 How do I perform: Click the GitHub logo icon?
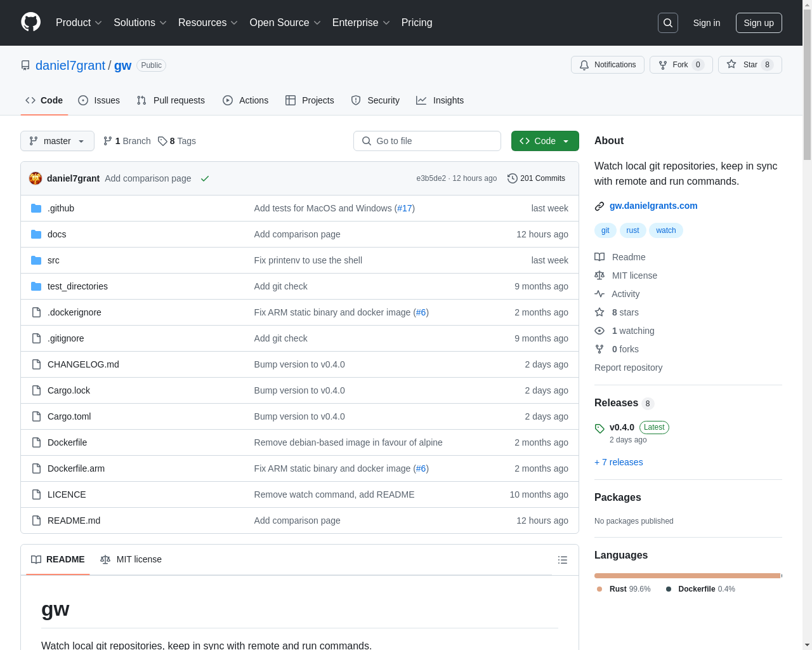[x=31, y=22]
